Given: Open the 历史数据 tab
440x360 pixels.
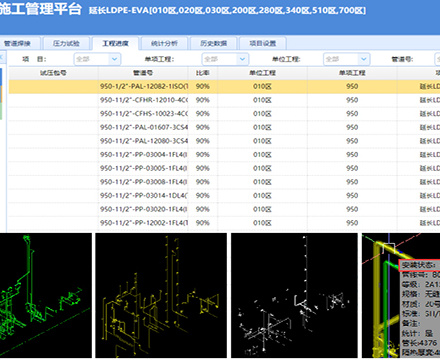Looking at the screenshot, I should pos(214,43).
